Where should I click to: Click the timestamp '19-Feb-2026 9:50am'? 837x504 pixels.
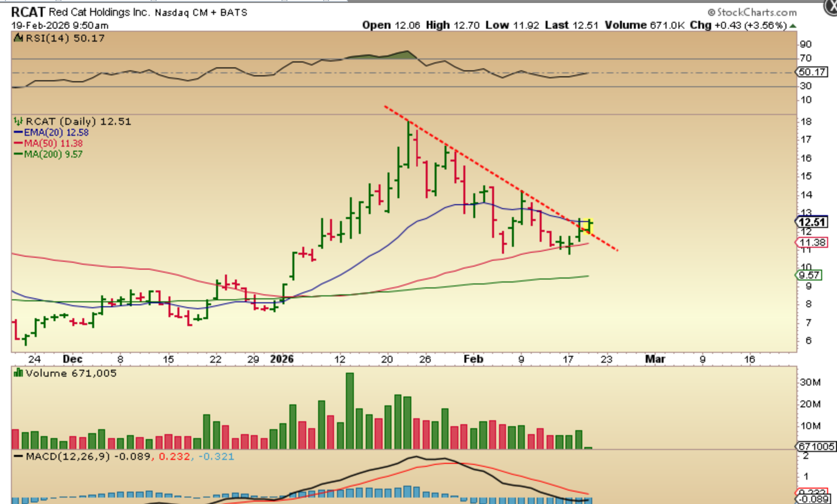(60, 25)
